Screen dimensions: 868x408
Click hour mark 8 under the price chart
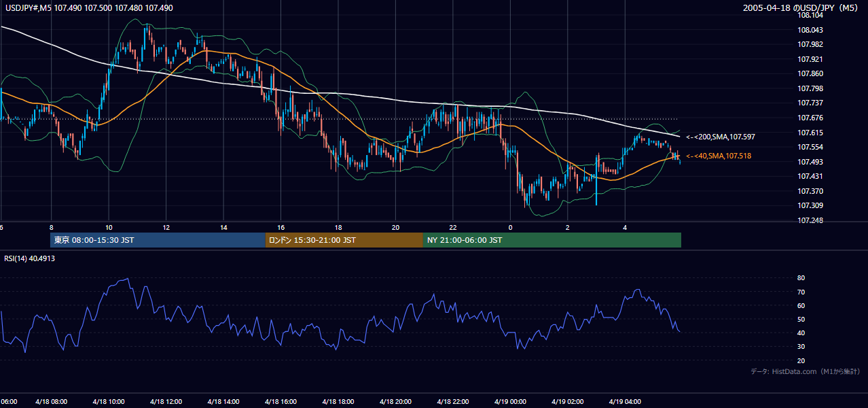51,227
